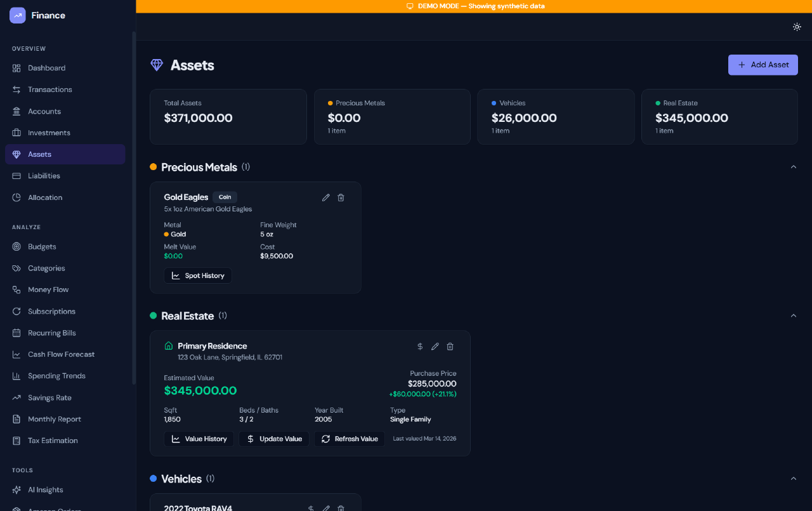Click the Finance app logo icon
This screenshot has width=812, height=511.
coord(17,15)
